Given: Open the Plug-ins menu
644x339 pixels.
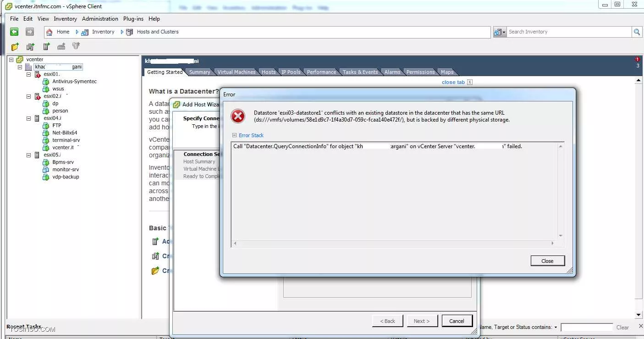Looking at the screenshot, I should (x=133, y=19).
